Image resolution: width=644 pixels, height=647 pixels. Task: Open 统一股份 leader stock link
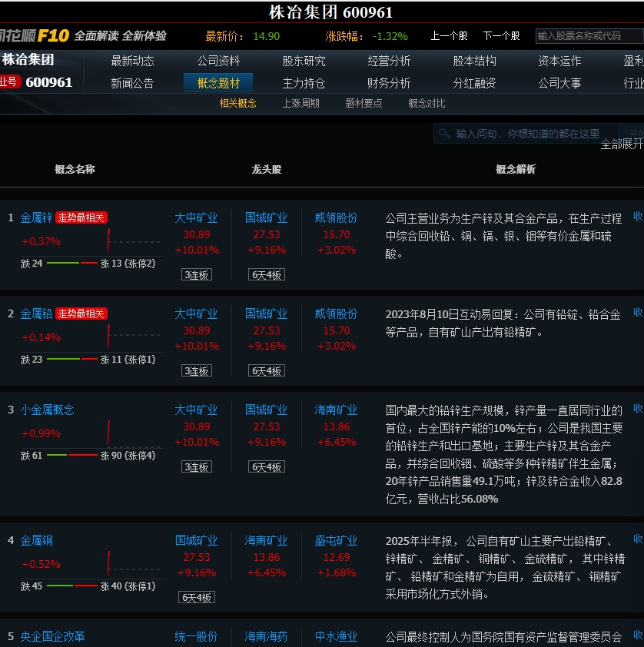pyautogui.click(x=197, y=636)
